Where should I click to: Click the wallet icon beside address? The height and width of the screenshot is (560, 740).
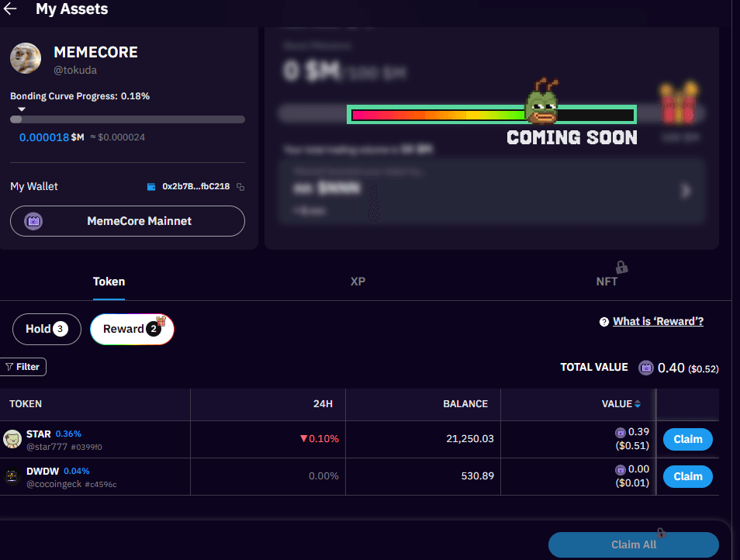point(151,187)
